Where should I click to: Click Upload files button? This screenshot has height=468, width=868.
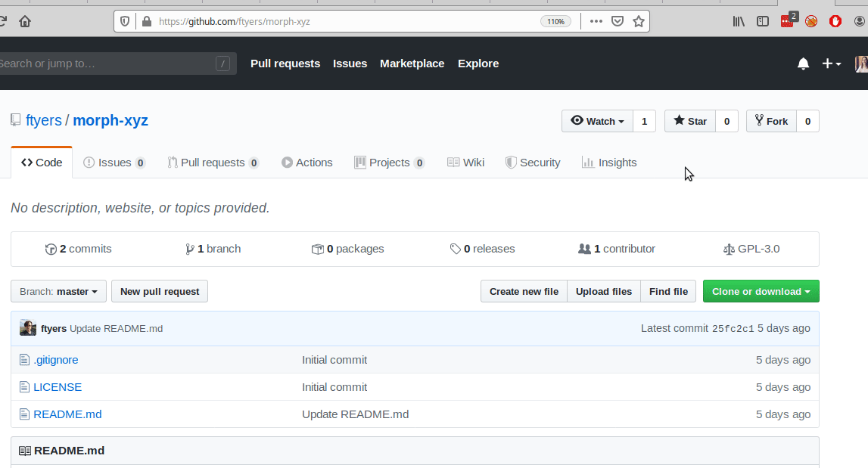(x=604, y=292)
